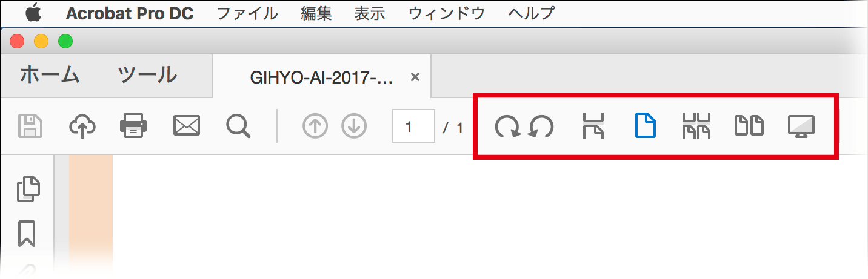Click the page number input field
Image resolution: width=868 pixels, height=279 pixels.
pyautogui.click(x=413, y=126)
